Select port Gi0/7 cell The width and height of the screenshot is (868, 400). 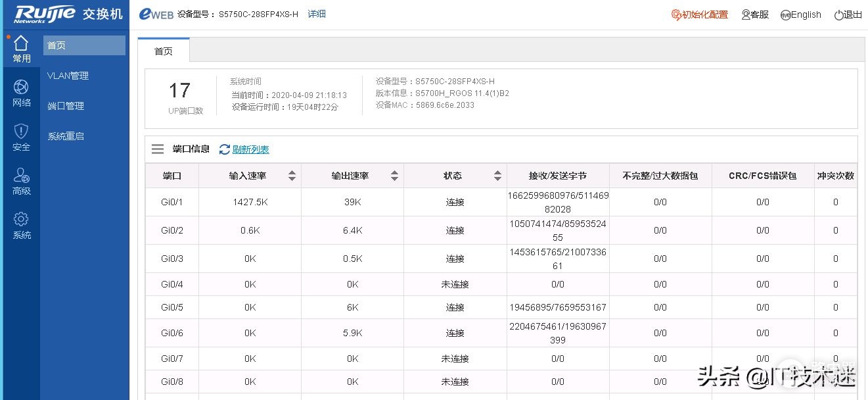pyautogui.click(x=172, y=359)
